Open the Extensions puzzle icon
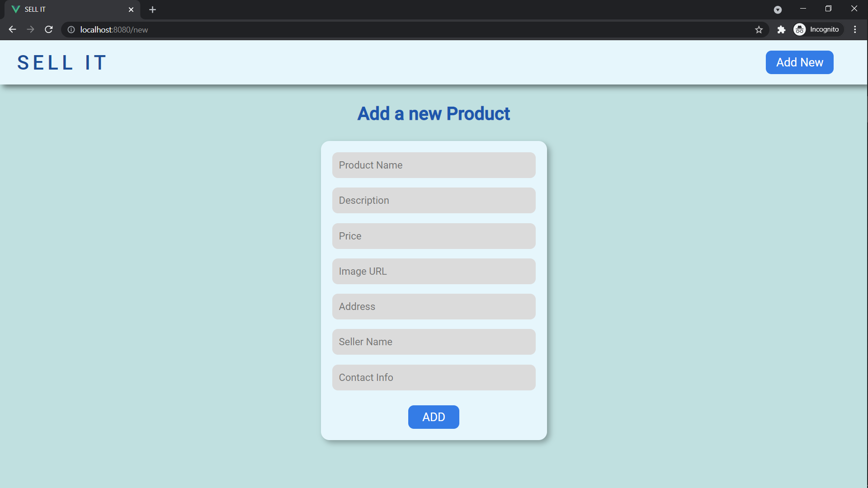This screenshot has height=488, width=868. coord(781,29)
